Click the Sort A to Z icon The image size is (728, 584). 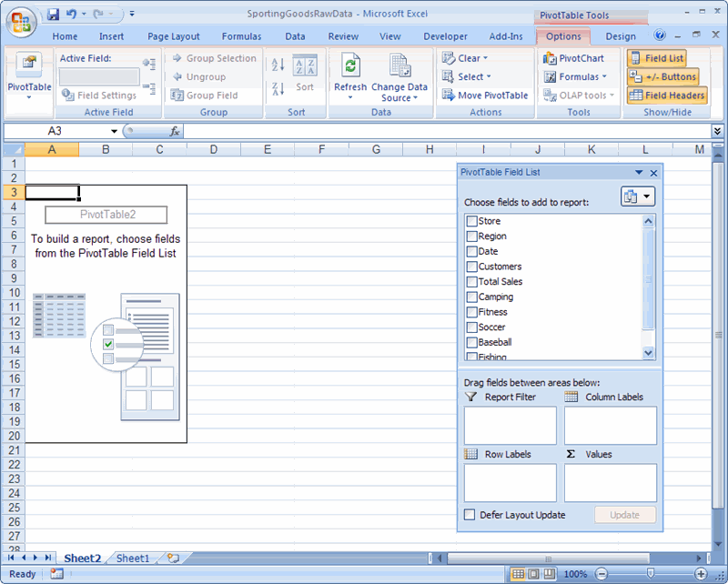coord(278,64)
